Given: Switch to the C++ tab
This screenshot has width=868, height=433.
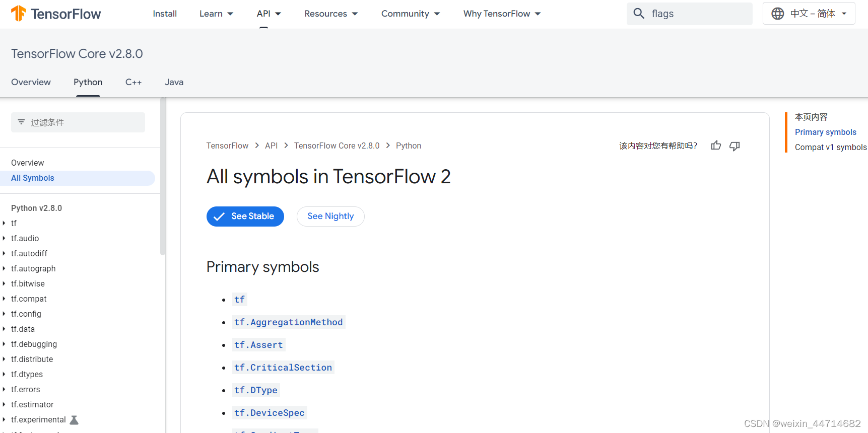Looking at the screenshot, I should 133,82.
